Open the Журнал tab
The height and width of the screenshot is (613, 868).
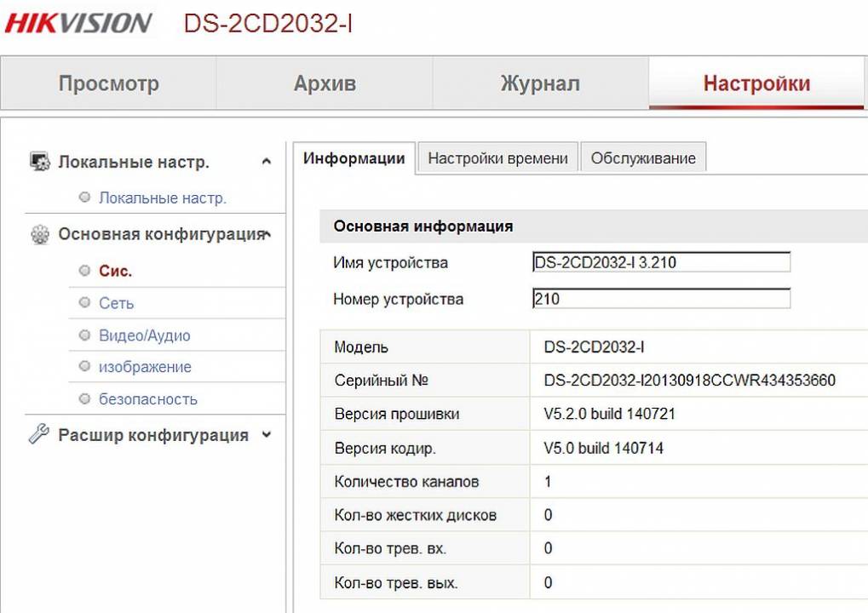coord(540,83)
